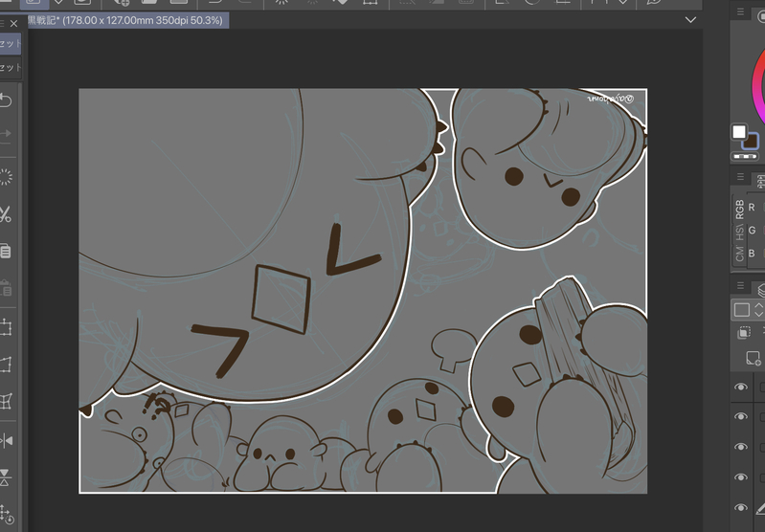Toggle the eye icon next to the pen marker

741,507
